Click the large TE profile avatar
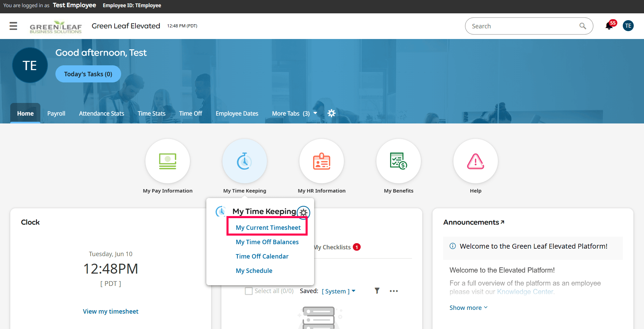Image resolution: width=644 pixels, height=329 pixels. click(30, 65)
